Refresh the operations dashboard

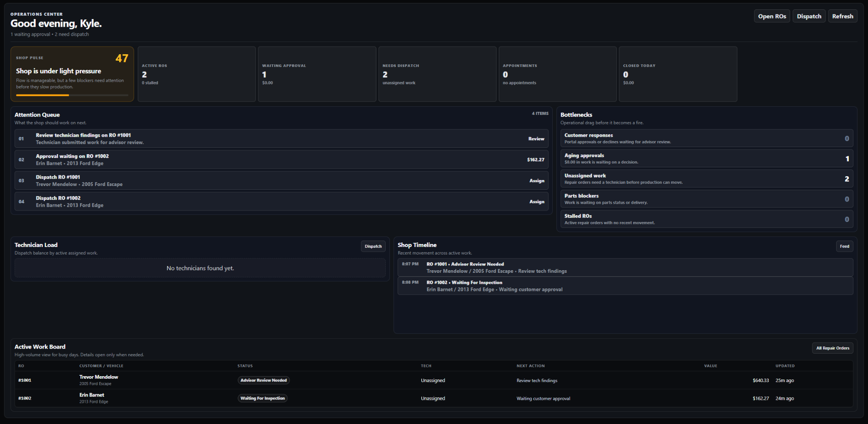[843, 16]
